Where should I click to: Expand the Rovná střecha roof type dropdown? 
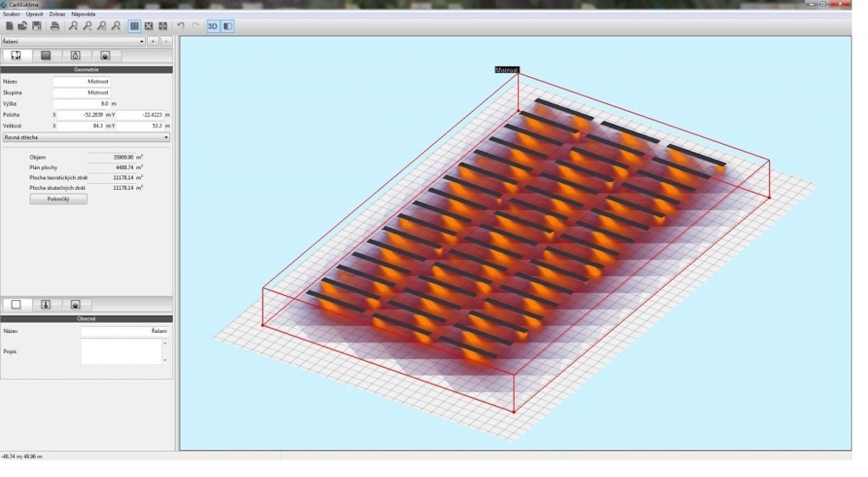click(x=166, y=137)
